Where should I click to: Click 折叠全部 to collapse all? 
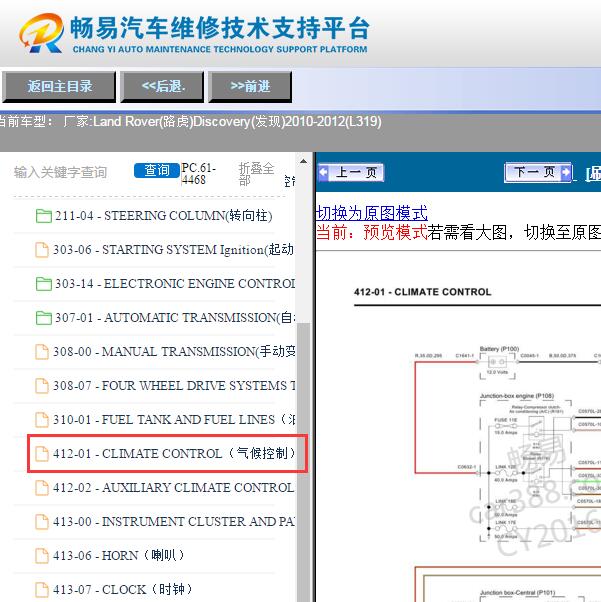point(256,174)
